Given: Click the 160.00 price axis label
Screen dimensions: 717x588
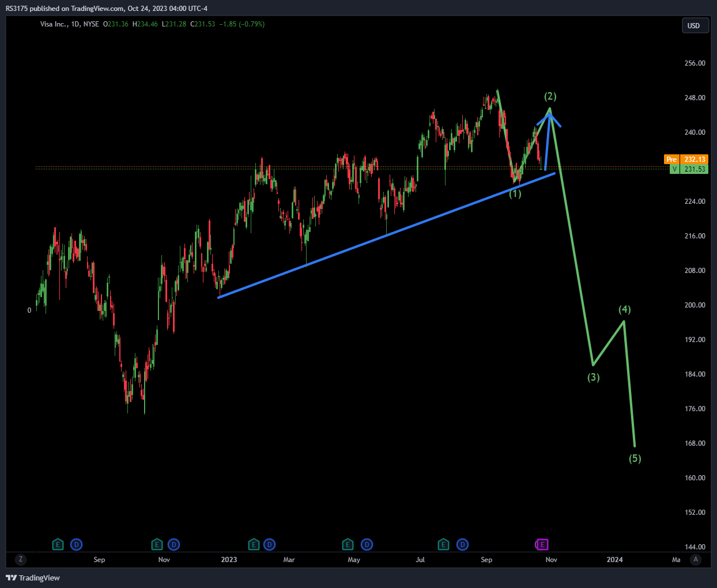Looking at the screenshot, I should [695, 478].
